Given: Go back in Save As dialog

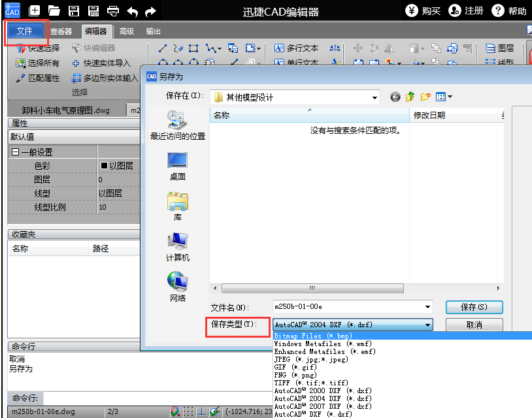Looking at the screenshot, I should click(x=395, y=97).
